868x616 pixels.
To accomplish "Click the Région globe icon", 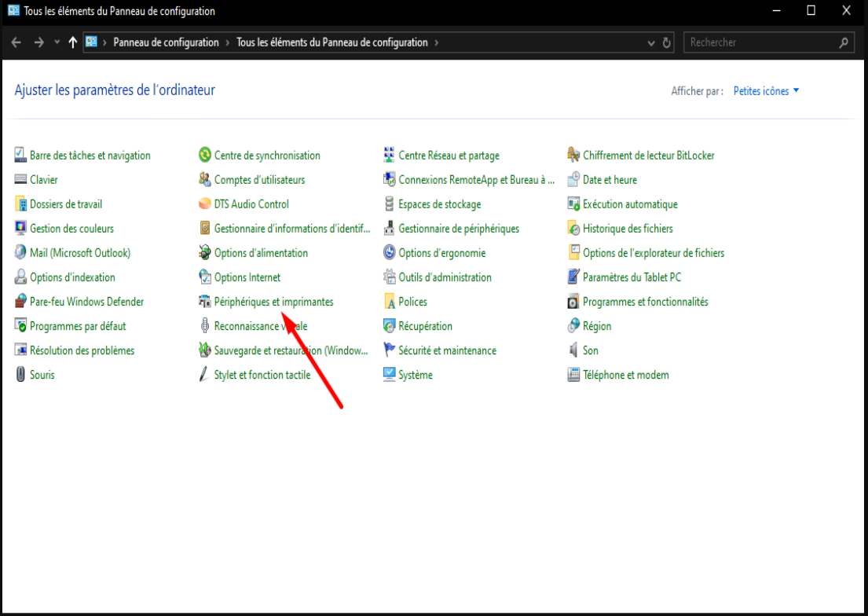I will [573, 326].
